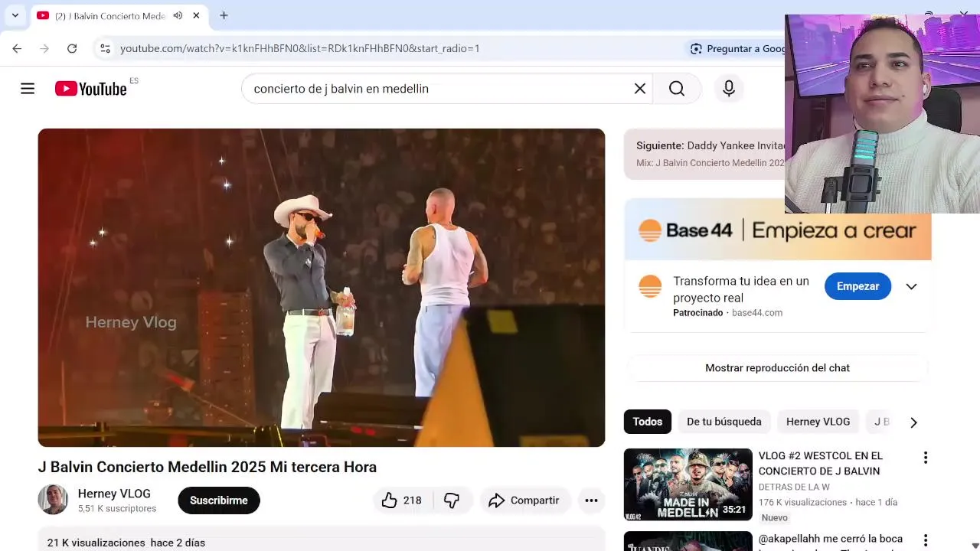Click the Base 44 ad banner
Viewport: 980px width, 551px height.
pyautogui.click(x=778, y=230)
